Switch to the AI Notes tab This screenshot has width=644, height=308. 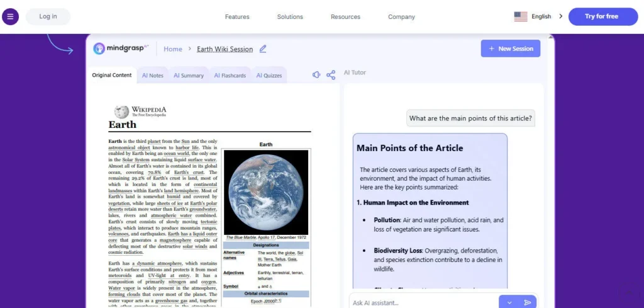[152, 76]
